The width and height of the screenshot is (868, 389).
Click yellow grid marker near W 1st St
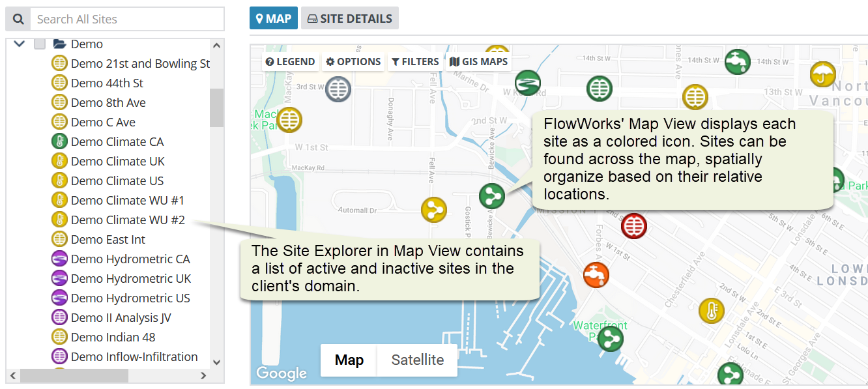click(x=289, y=119)
